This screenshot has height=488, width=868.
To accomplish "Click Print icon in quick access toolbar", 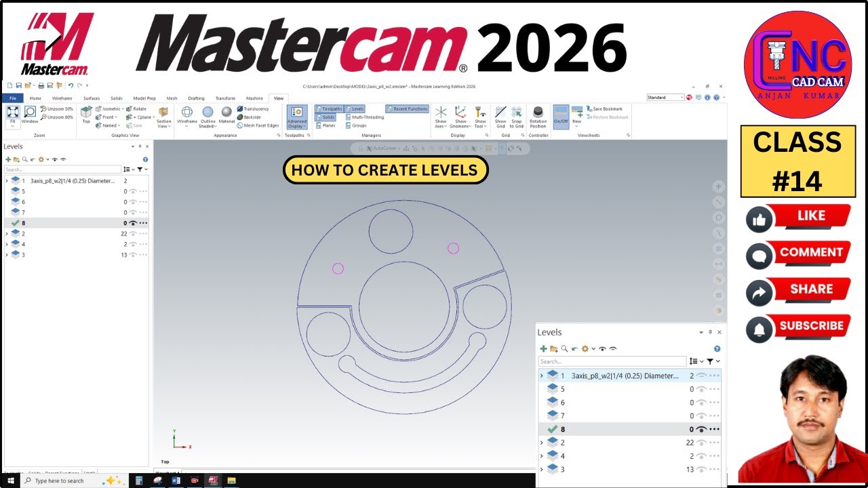I will (x=41, y=85).
